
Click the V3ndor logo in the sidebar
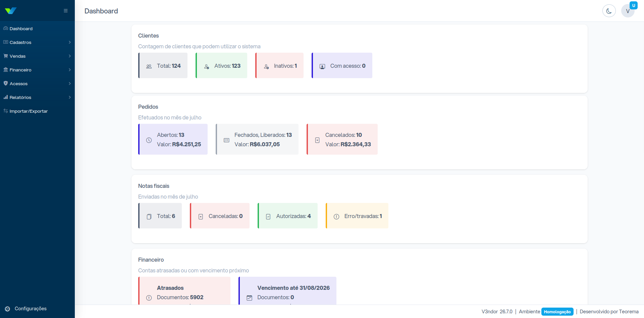click(11, 11)
